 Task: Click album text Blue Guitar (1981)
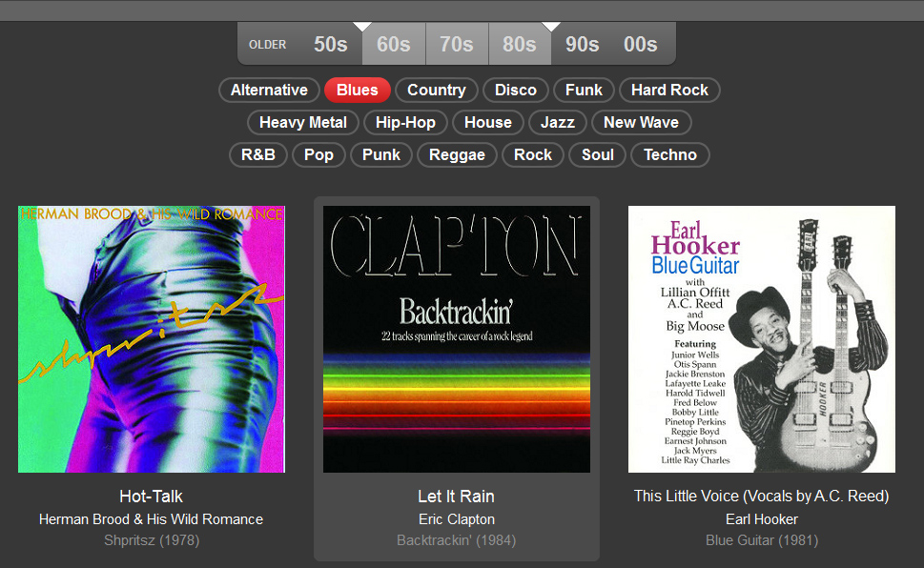[762, 540]
